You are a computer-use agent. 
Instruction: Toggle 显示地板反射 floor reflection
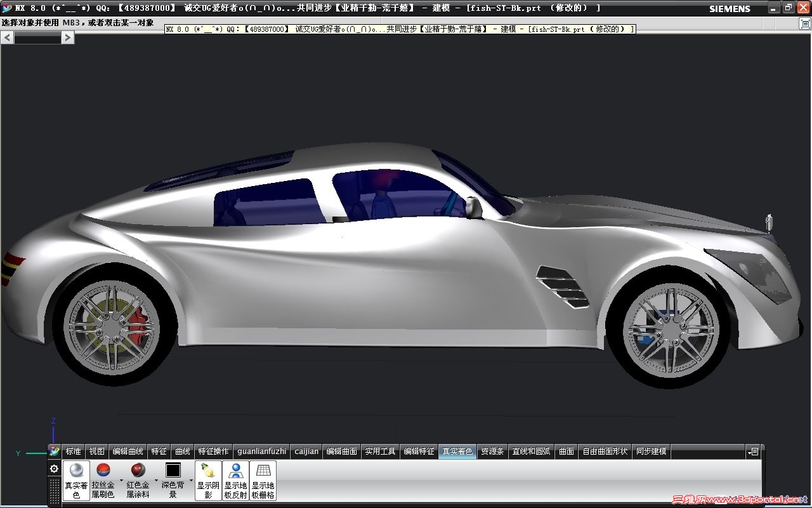tap(235, 481)
